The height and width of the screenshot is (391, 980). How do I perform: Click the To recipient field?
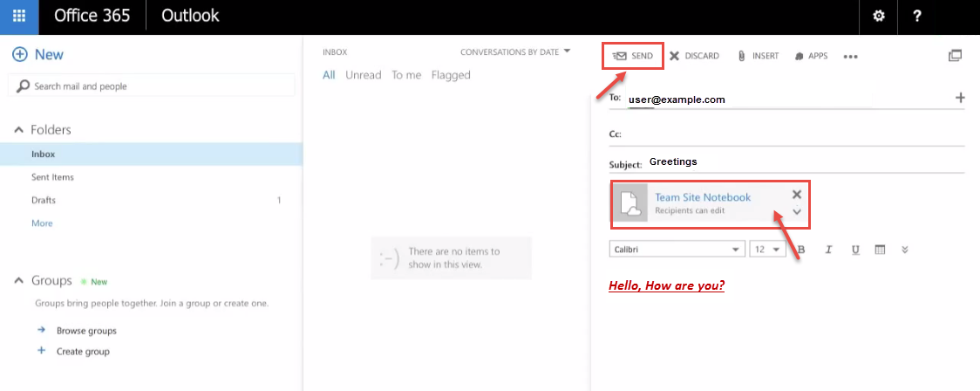click(x=787, y=99)
